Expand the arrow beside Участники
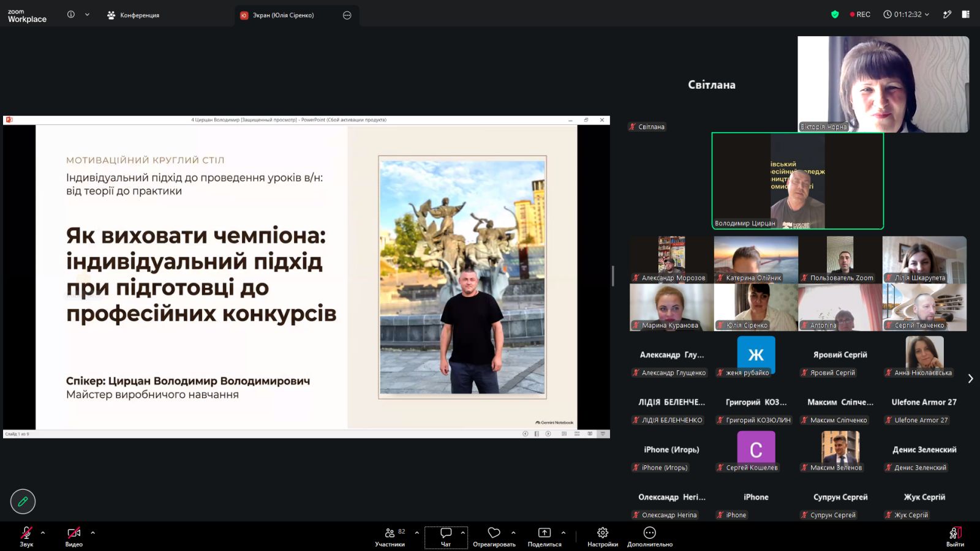 click(x=417, y=533)
